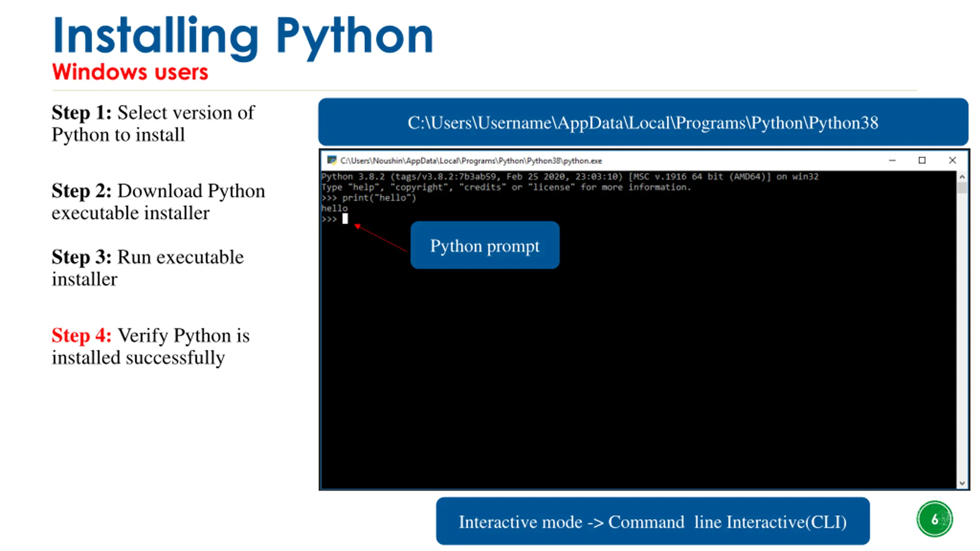Viewport: 980px width, 551px height.
Task: Close the python.exe console window
Action: (952, 160)
